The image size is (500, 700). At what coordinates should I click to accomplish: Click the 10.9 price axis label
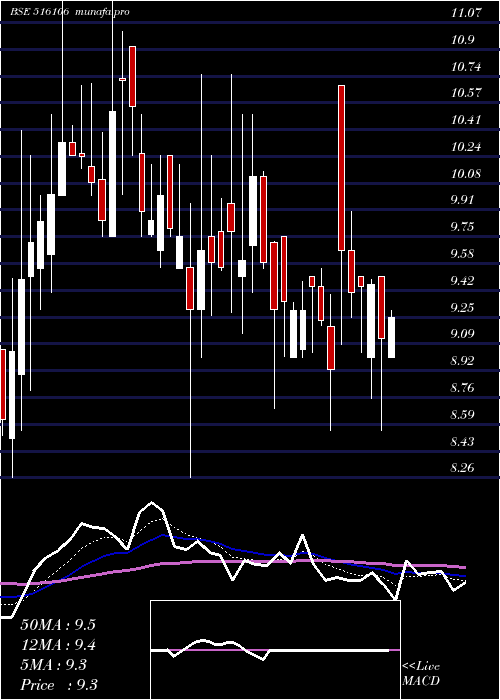pos(462,40)
